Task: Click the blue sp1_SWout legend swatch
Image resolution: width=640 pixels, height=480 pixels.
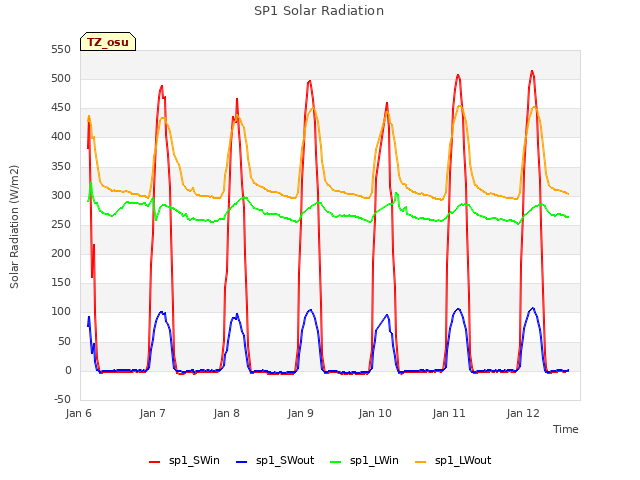Action: (242, 462)
